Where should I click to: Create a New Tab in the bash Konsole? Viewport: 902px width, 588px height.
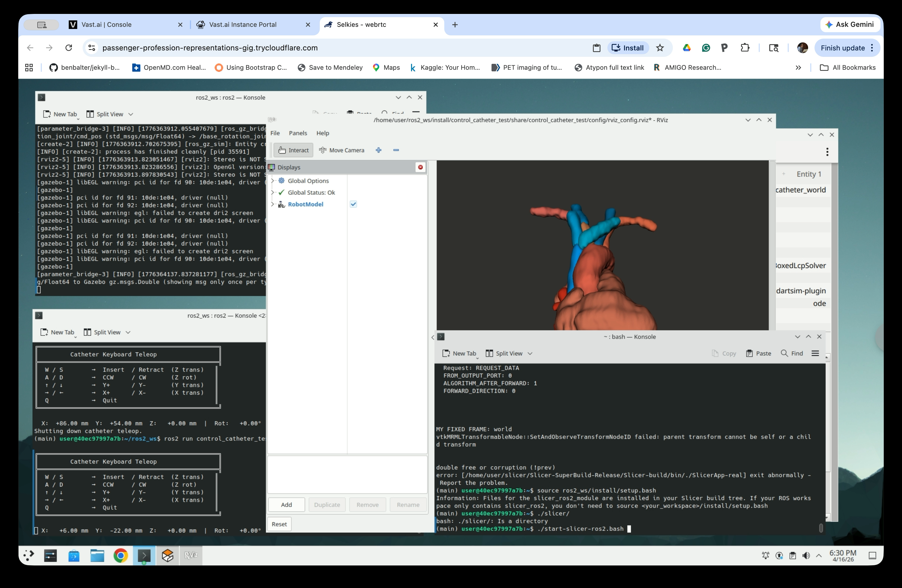click(460, 353)
